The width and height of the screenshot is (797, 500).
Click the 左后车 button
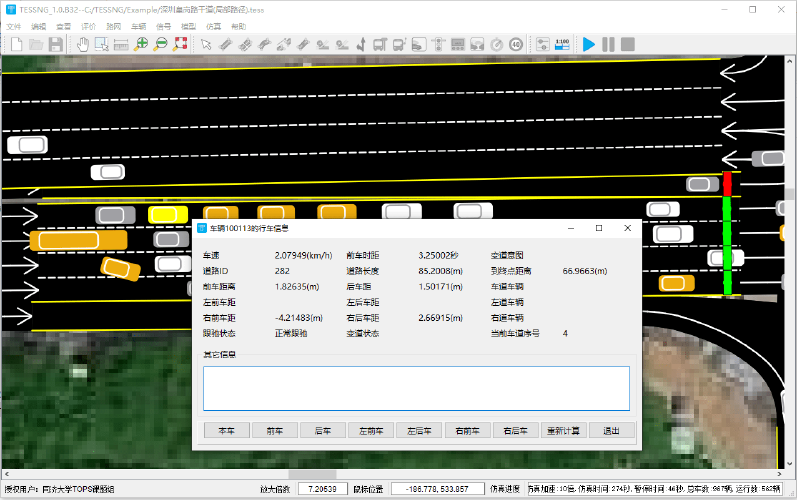click(419, 430)
